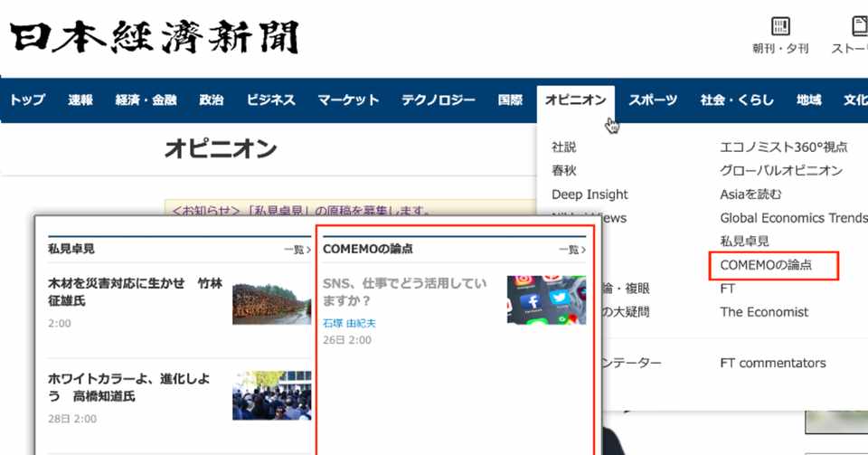The height and width of the screenshot is (455, 868).
Task: Go to マーケット section
Action: coord(348,100)
